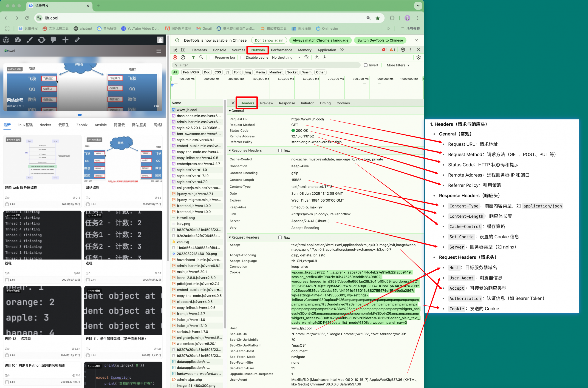
Task: Toggle the device toolbar icon
Action: [183, 50]
